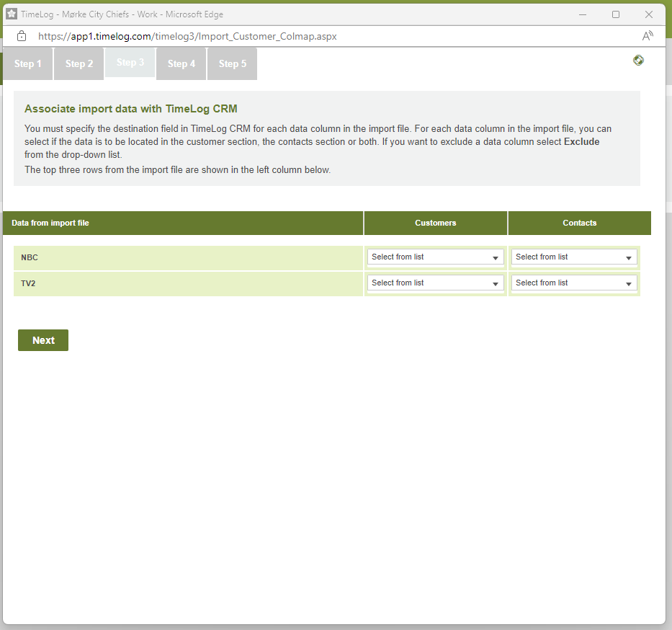
Task: Select the Step 3 tab
Action: point(130,63)
